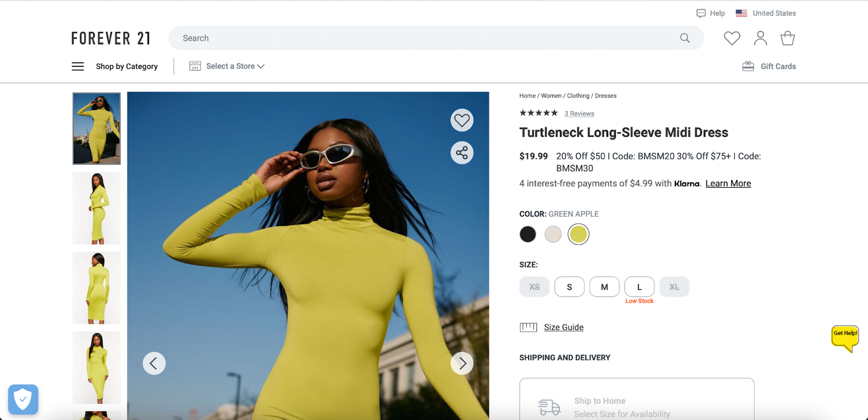
Task: Go to previous product image arrow
Action: click(154, 363)
